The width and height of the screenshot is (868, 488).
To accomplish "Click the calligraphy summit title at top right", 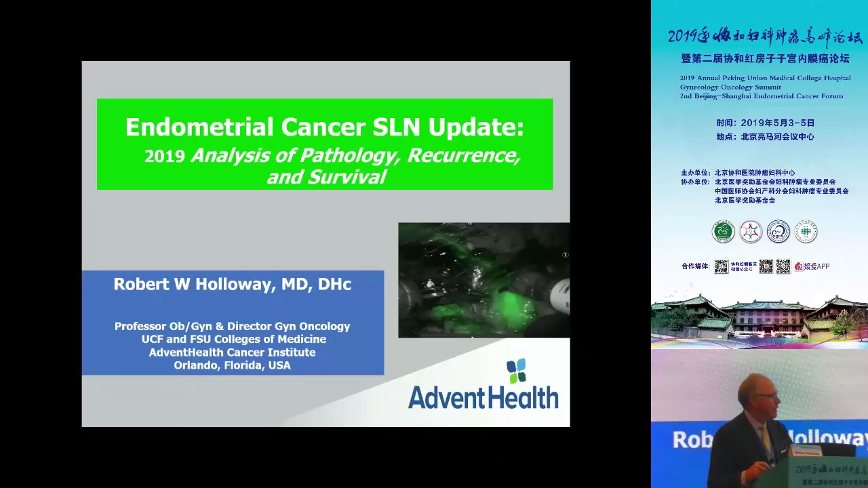I will 764,37.
